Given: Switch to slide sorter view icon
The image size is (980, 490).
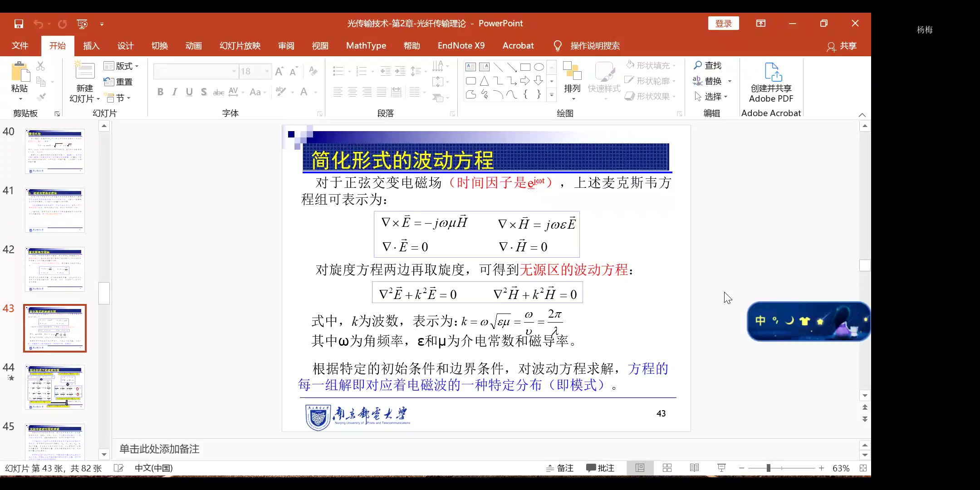Looking at the screenshot, I should (x=667, y=468).
